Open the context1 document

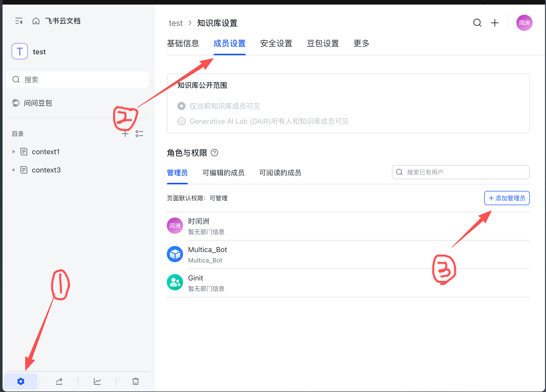(x=46, y=152)
